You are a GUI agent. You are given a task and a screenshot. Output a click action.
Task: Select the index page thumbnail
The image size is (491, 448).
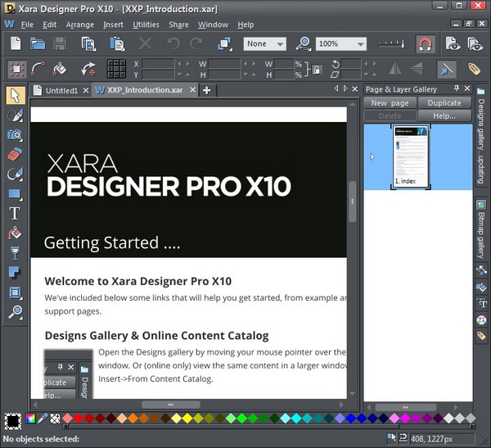[x=411, y=156]
